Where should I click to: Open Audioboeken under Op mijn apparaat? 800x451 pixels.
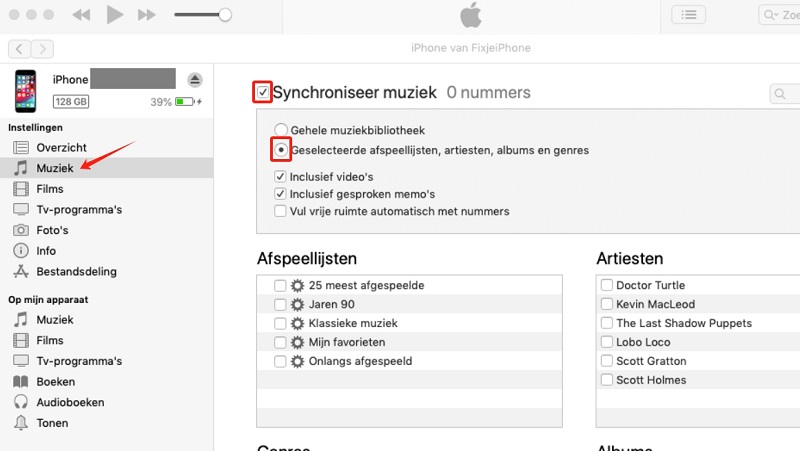[69, 402]
